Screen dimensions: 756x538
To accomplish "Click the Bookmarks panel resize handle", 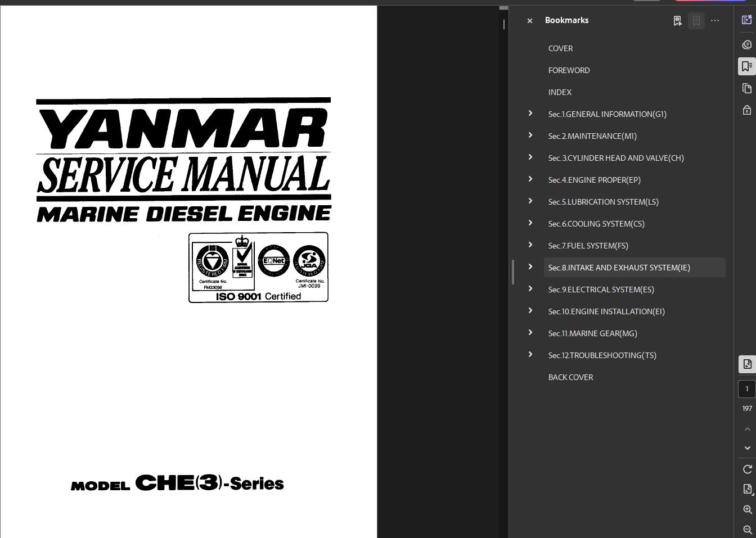I will (512, 272).
